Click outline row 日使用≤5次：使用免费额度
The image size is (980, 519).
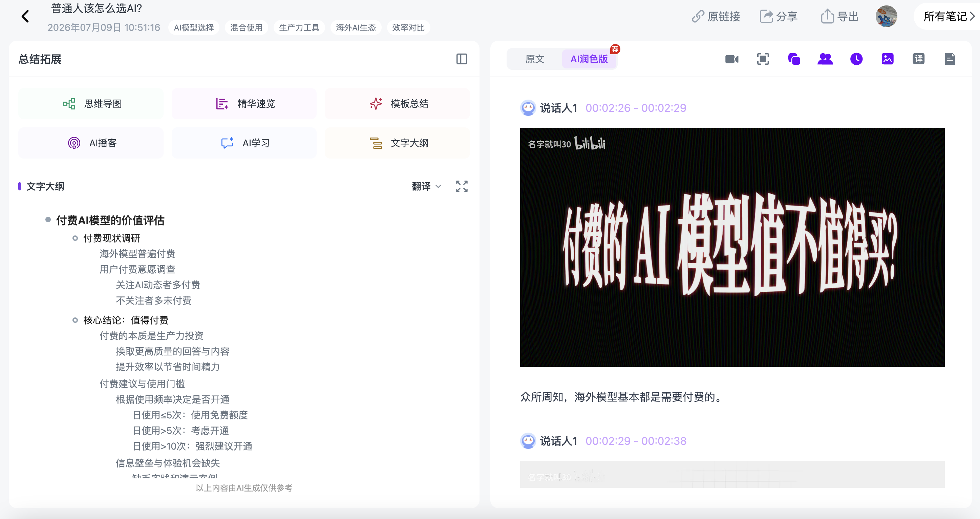click(x=190, y=415)
